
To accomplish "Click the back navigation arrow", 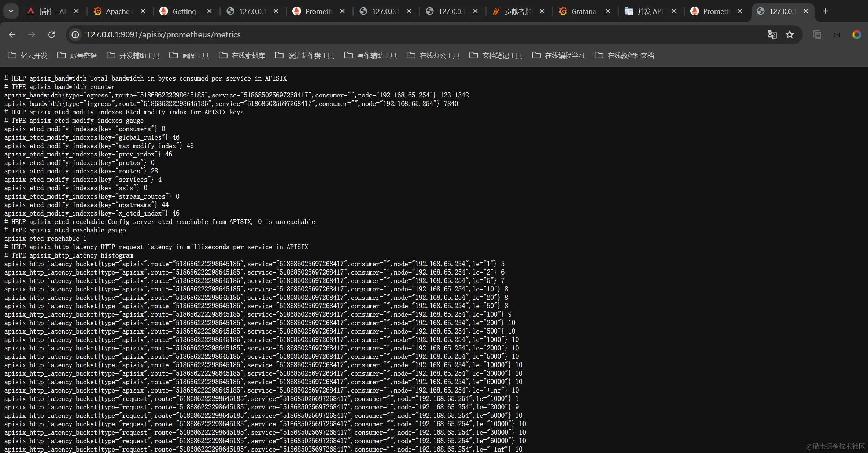I will pos(12,34).
